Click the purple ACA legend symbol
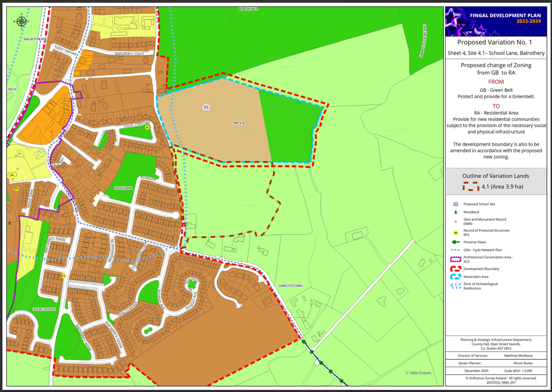552x392 pixels. 455,259
